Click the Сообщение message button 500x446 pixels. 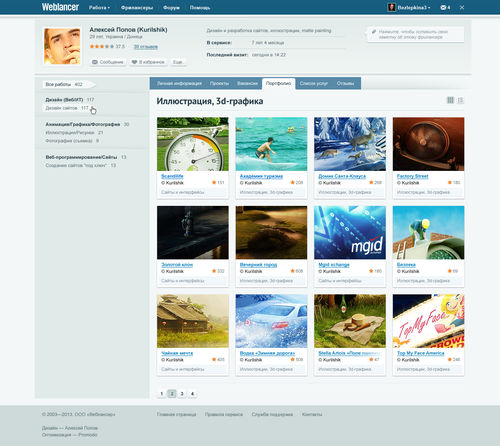click(x=108, y=62)
